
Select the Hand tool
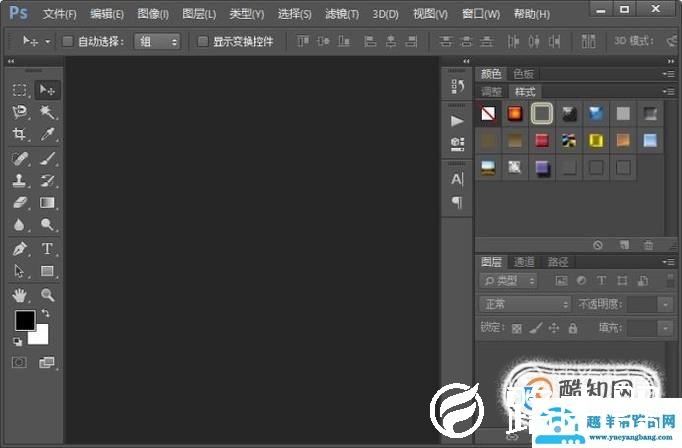[x=20, y=295]
